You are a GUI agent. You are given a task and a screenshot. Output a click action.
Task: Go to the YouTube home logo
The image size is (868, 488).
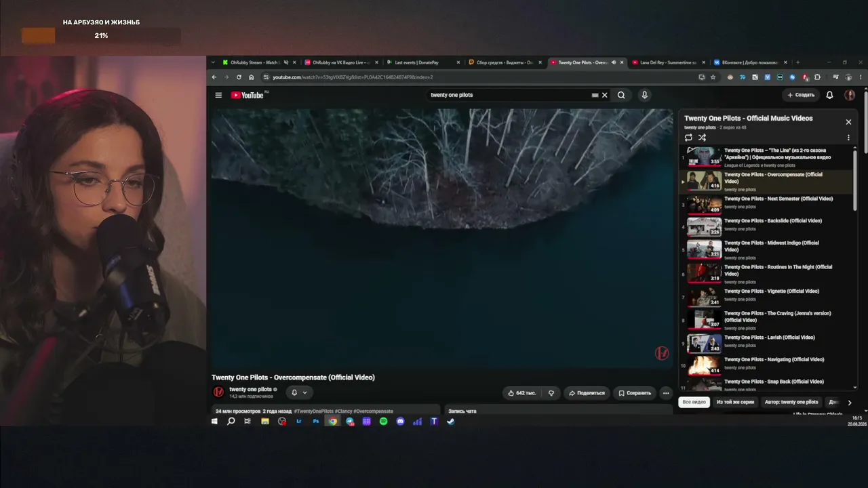[x=248, y=95]
